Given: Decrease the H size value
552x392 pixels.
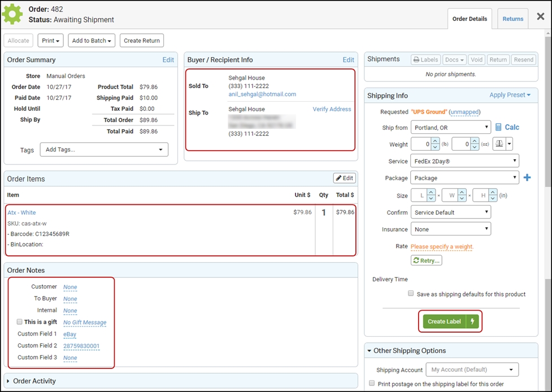Looking at the screenshot, I should click(493, 198).
